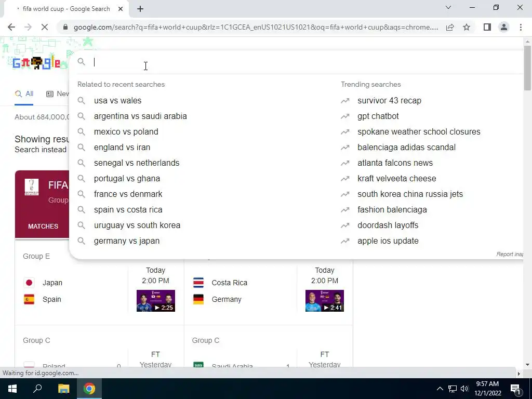532x399 pixels.
Task: Select suggestion 'usa vs wales'
Action: click(118, 100)
